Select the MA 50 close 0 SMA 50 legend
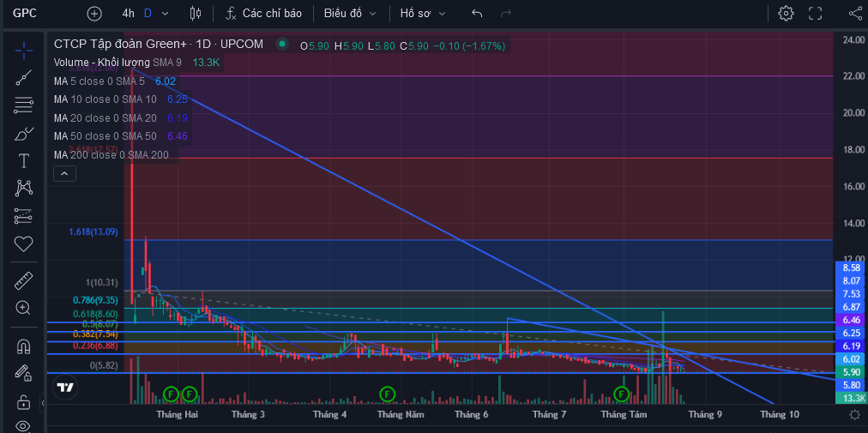 (105, 136)
